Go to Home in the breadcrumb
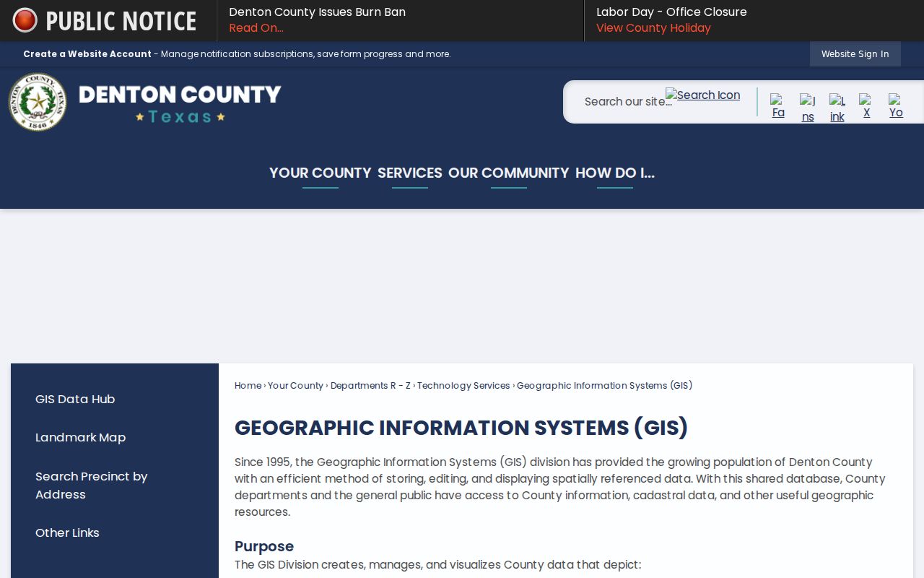 point(248,385)
